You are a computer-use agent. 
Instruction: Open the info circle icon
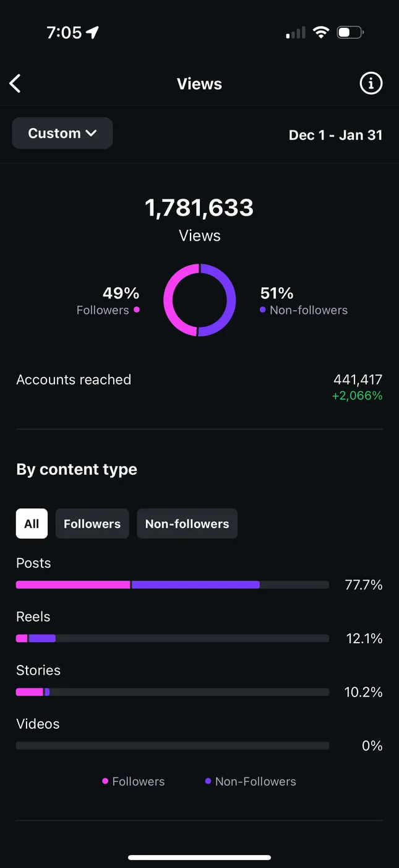(x=371, y=83)
